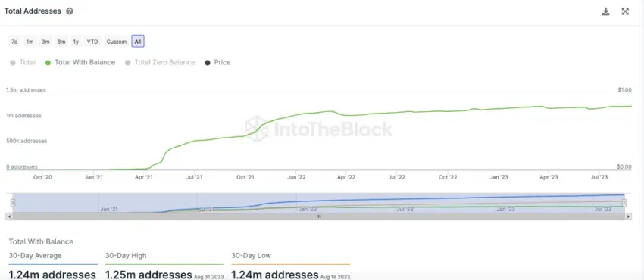Toggle the Price series legend
The width and height of the screenshot is (644, 280).
[x=217, y=62]
